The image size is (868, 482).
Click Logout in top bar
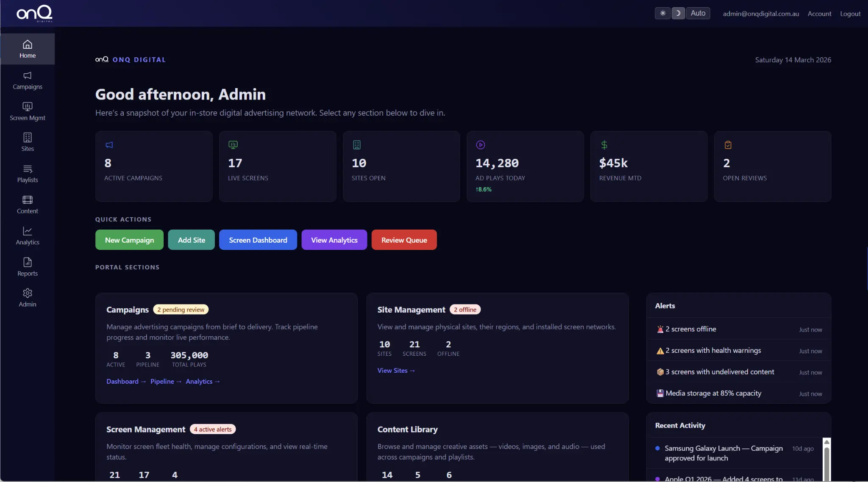(x=850, y=14)
